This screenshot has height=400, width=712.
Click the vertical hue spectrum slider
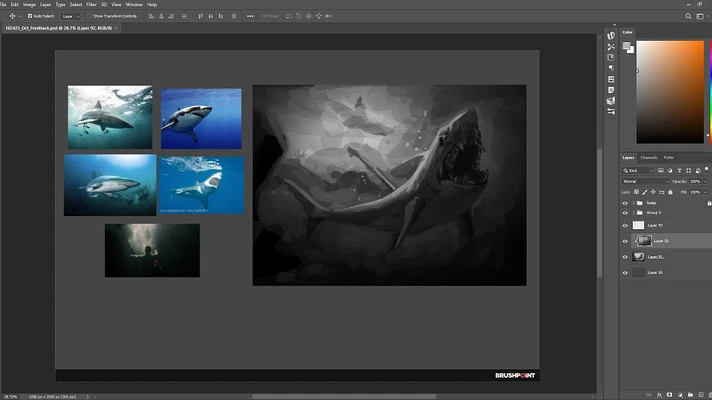710,92
